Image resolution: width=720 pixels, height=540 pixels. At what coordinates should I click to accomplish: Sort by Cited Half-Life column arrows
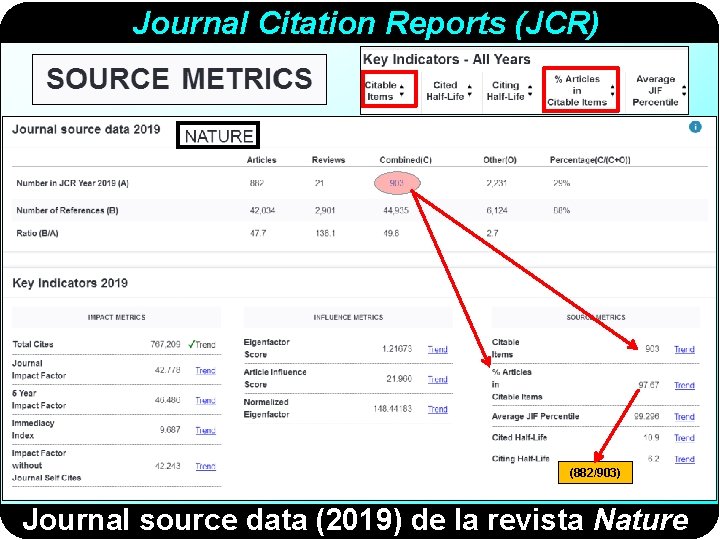(469, 91)
